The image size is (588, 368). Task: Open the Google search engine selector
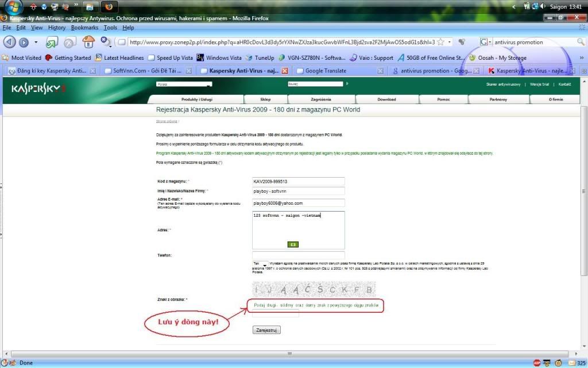(486, 42)
